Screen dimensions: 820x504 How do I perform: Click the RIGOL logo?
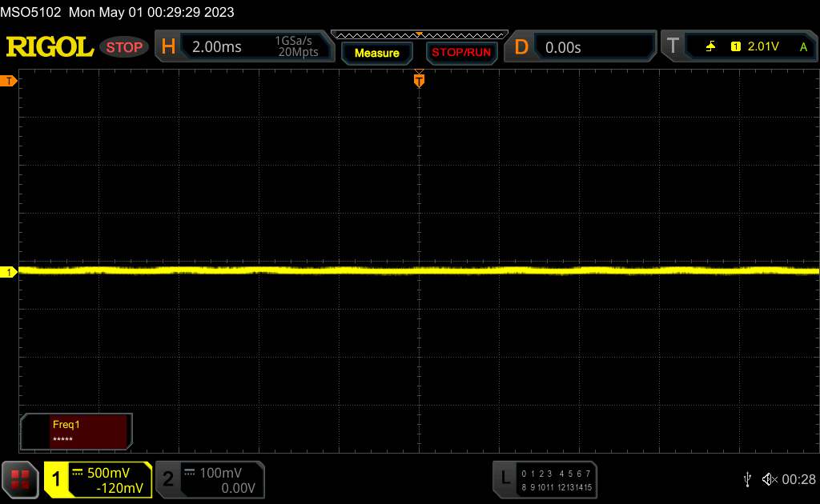[x=50, y=47]
